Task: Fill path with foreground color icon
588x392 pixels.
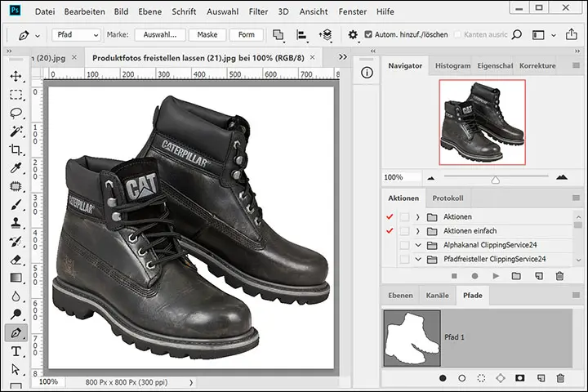Action: click(x=443, y=378)
